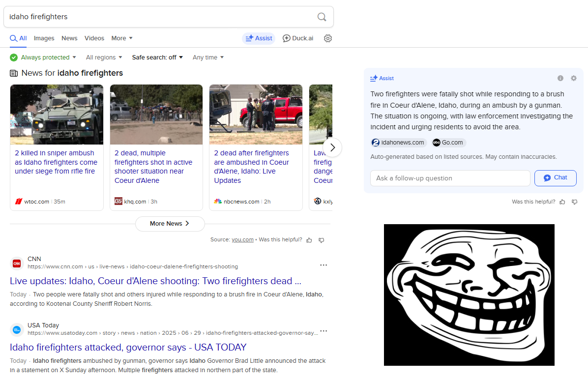This screenshot has width=588, height=381.
Task: Open '2 killed in sniper ambush' article
Action: coord(56,162)
